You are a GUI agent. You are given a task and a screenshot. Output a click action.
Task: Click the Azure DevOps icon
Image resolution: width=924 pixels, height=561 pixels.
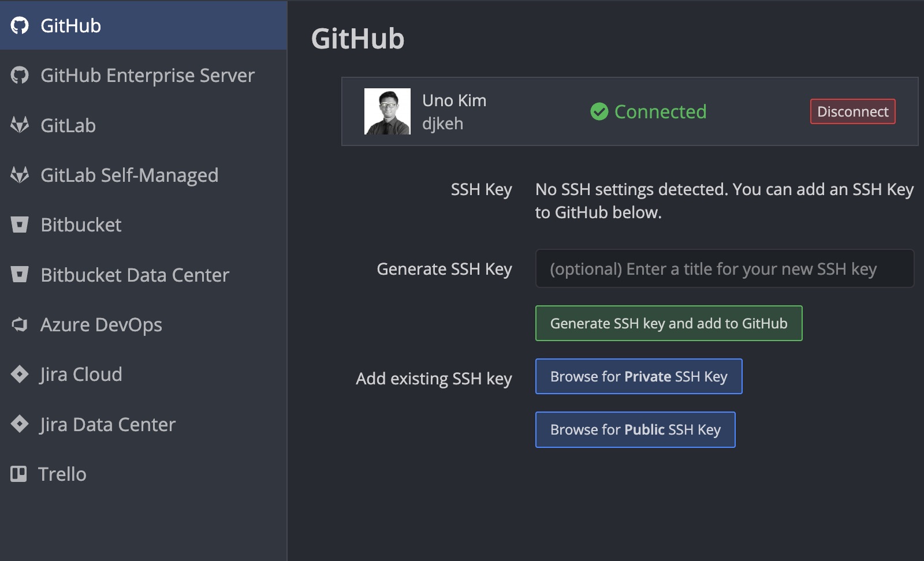pos(20,324)
